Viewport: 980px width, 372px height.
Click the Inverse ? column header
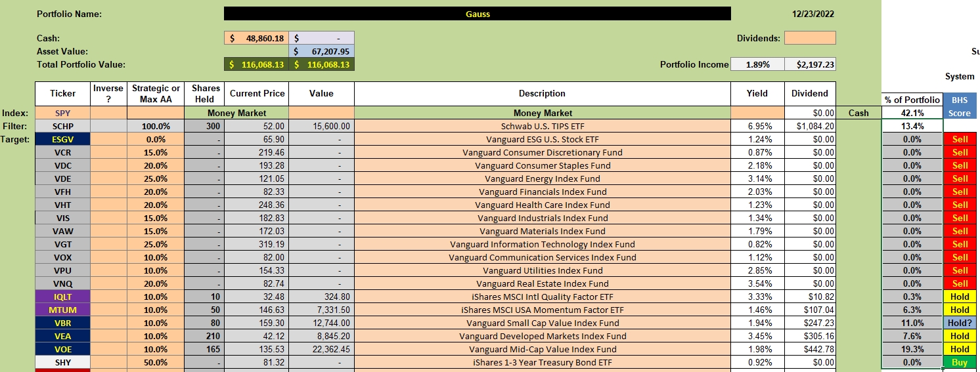pyautogui.click(x=108, y=94)
